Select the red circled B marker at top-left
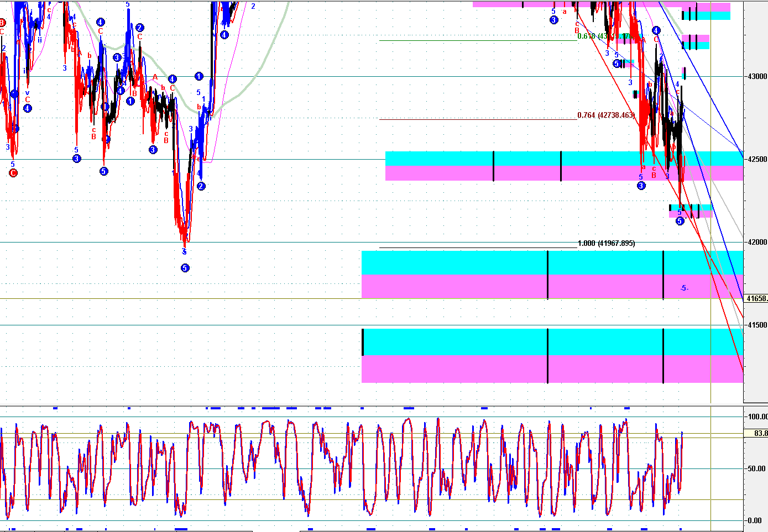 [2, 23]
